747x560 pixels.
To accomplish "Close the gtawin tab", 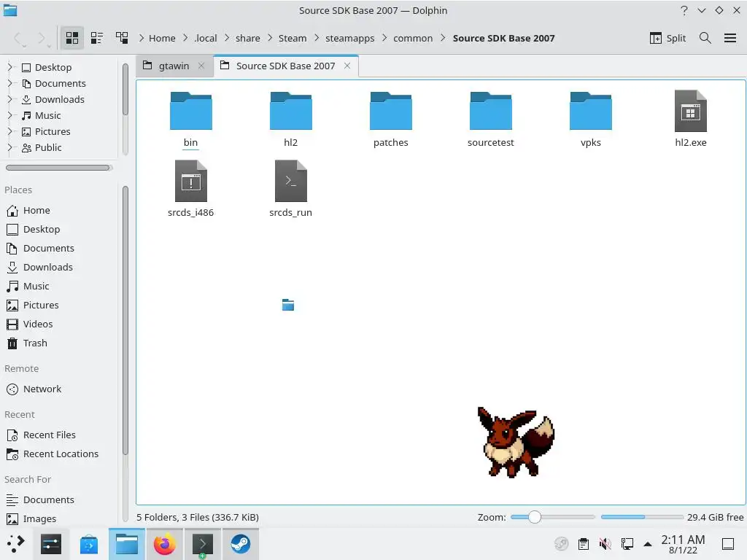I will tap(201, 66).
